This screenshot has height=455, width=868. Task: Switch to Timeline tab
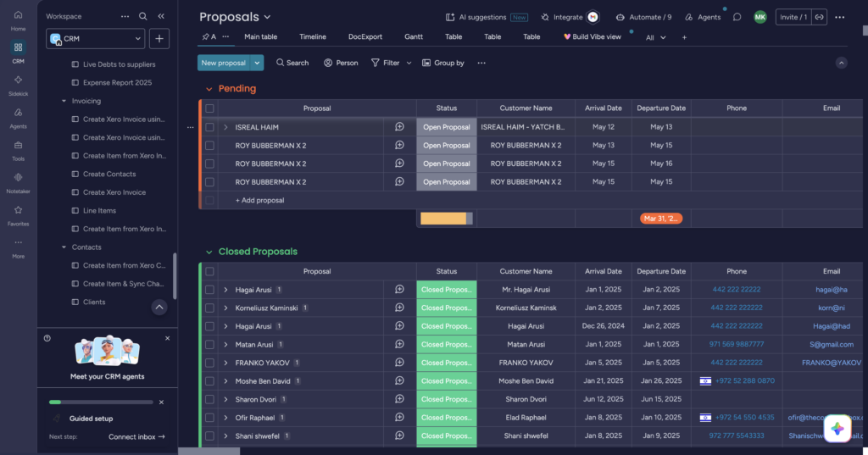(x=313, y=37)
